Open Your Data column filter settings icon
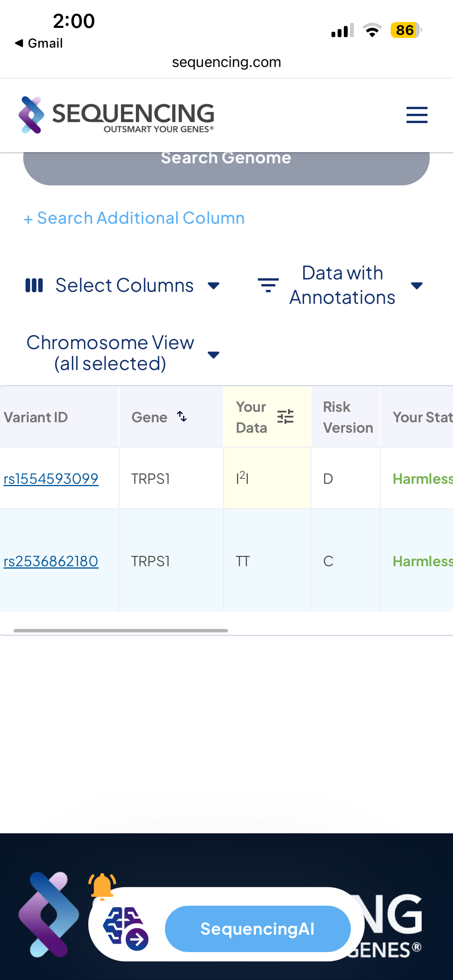This screenshot has width=453, height=980. (285, 417)
